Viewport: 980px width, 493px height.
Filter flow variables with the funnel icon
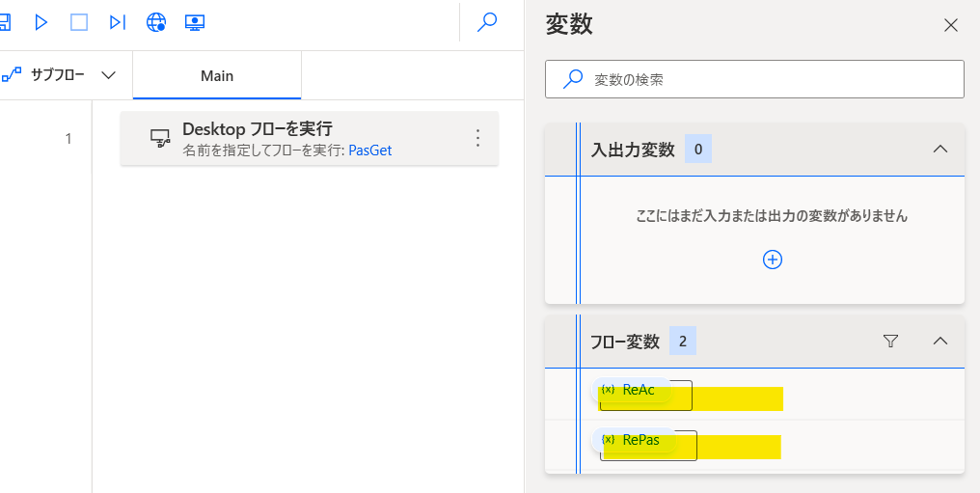click(x=890, y=341)
